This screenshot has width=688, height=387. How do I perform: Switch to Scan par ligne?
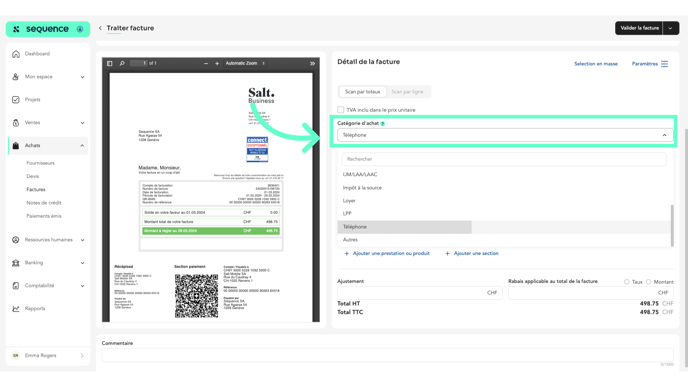click(x=407, y=92)
